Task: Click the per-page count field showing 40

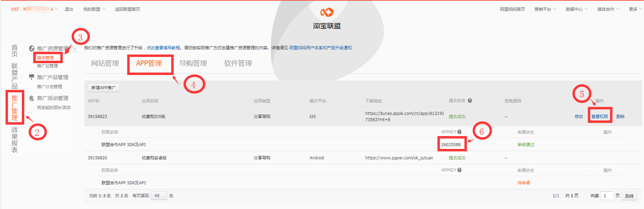Action: click(x=159, y=196)
